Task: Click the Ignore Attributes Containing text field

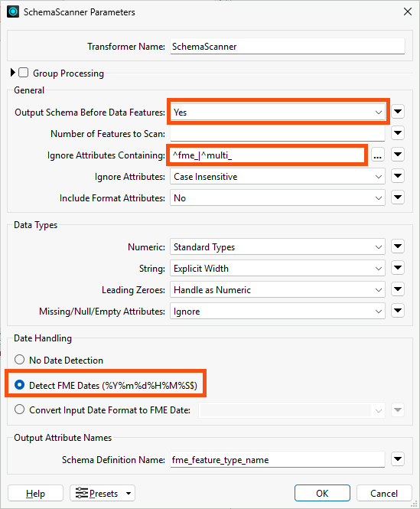Action: pos(268,155)
